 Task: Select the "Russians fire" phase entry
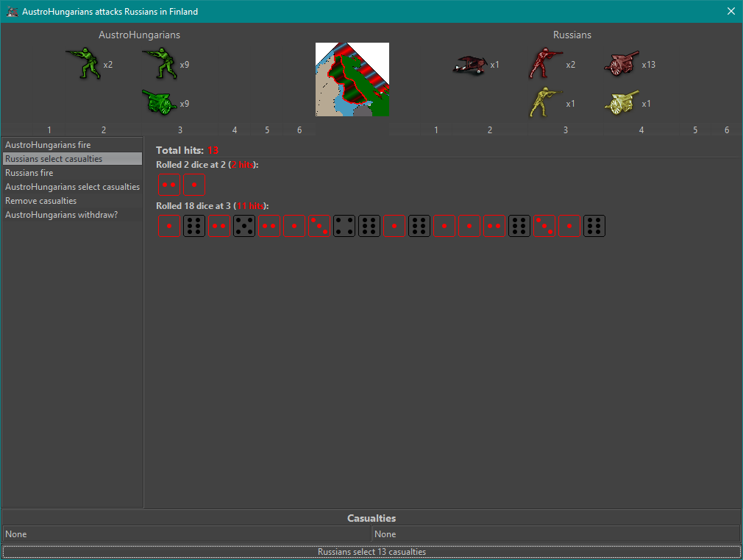tap(29, 172)
